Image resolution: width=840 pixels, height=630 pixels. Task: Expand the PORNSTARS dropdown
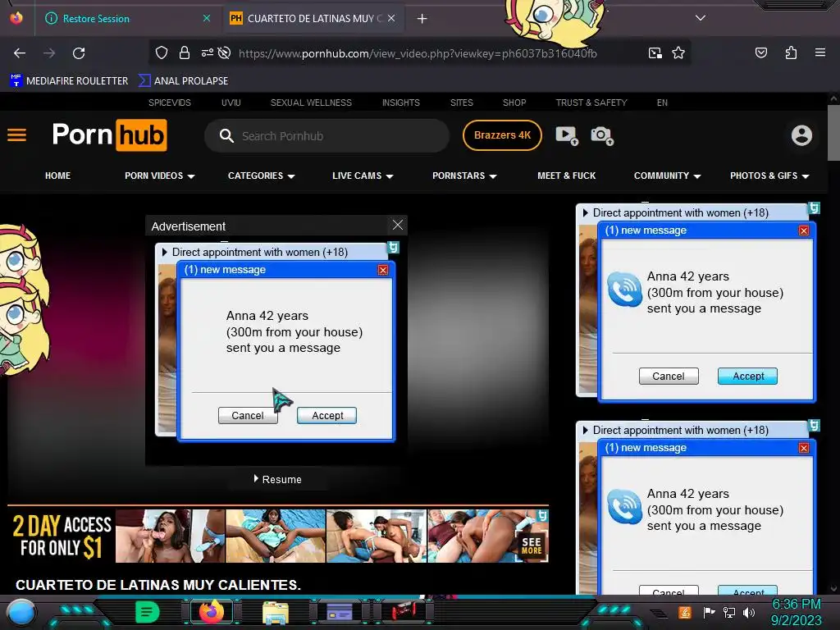point(464,176)
